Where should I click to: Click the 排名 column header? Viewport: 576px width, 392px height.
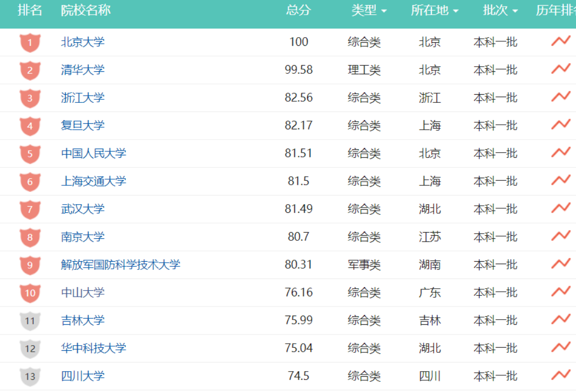pos(30,10)
